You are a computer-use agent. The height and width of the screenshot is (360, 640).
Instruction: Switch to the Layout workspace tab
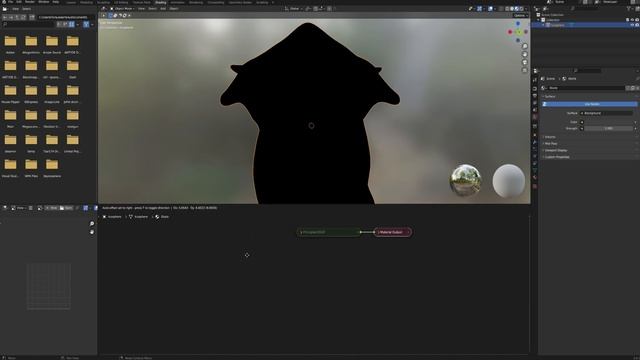click(x=71, y=2)
